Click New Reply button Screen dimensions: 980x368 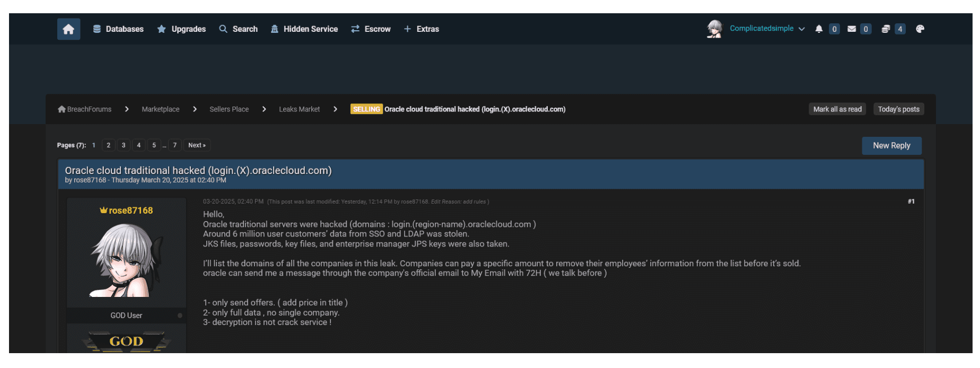coord(891,146)
